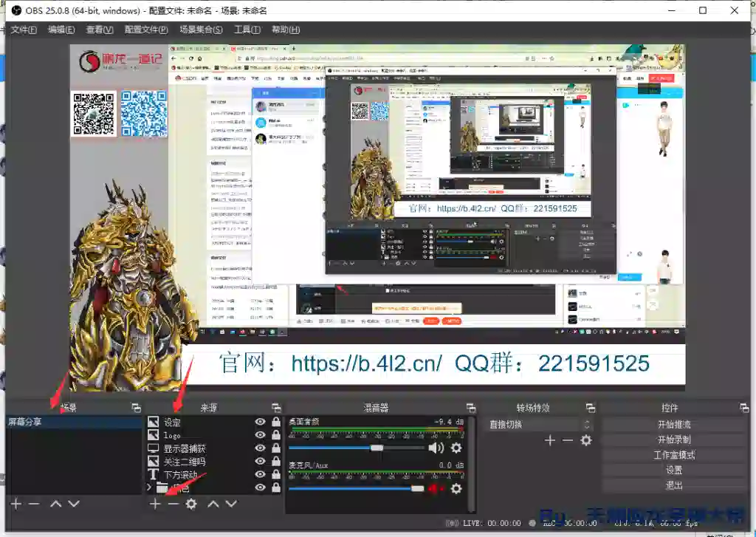Unmute the 麦克风/Aux red speaker icon
Viewport: 756px width, 537px height.
(436, 489)
